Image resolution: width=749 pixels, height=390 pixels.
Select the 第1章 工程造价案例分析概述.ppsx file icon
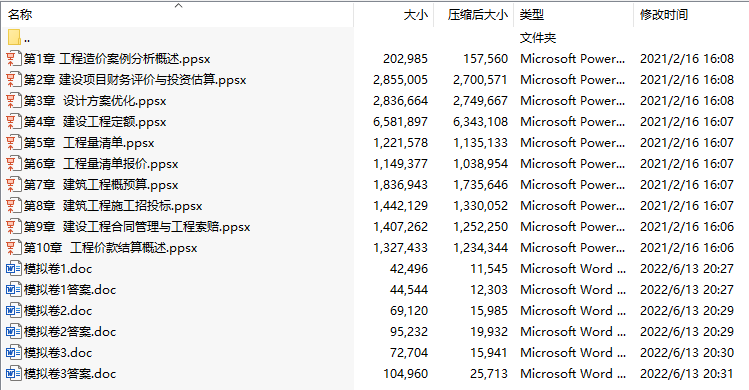click(13, 59)
